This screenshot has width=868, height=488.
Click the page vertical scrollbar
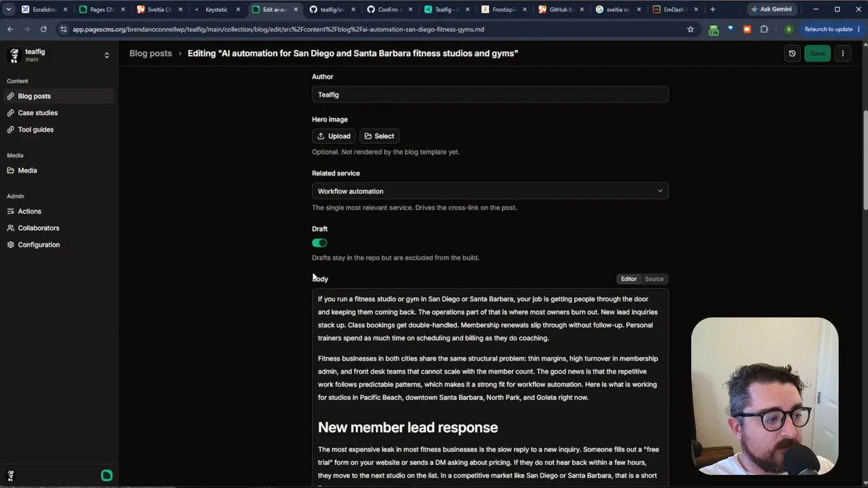click(x=865, y=159)
